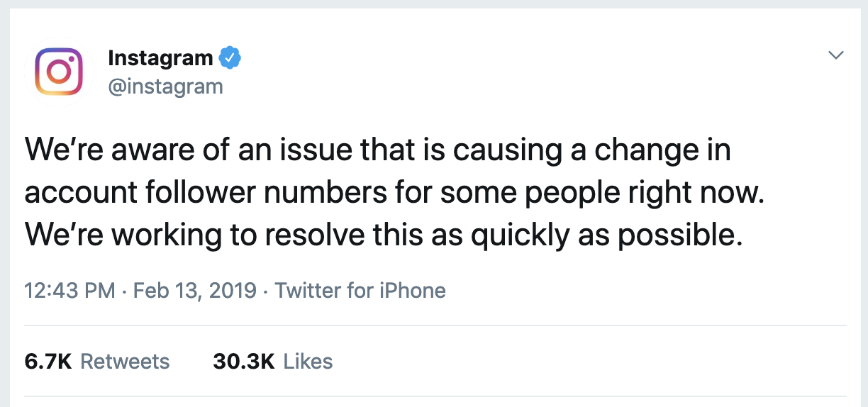This screenshot has height=407, width=868.
Task: Click the line about account follower numbers
Action: (396, 194)
